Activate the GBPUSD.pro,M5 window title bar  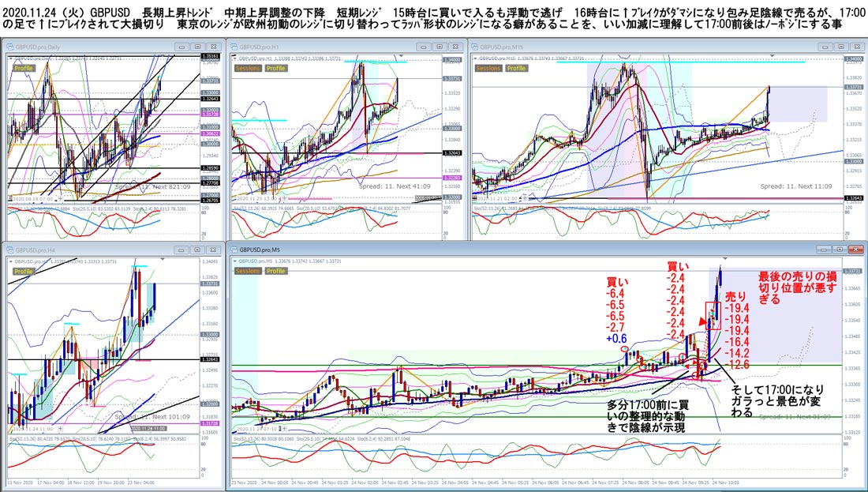[545, 250]
